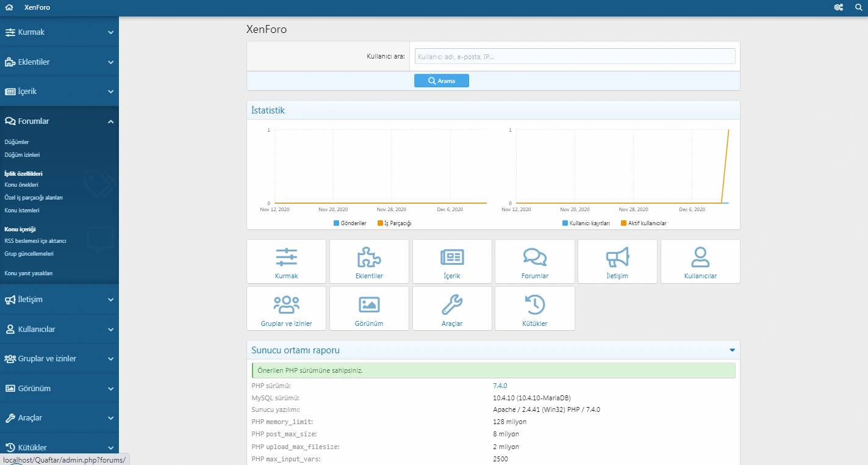This screenshot has height=465, width=868.
Task: Open Düğümler in Forumlar submenu
Action: coord(16,142)
